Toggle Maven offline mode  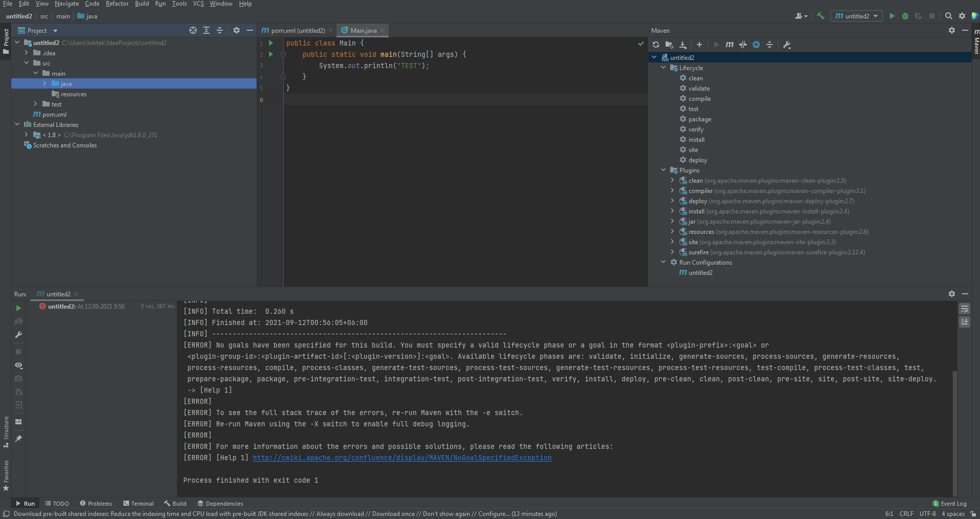(743, 45)
